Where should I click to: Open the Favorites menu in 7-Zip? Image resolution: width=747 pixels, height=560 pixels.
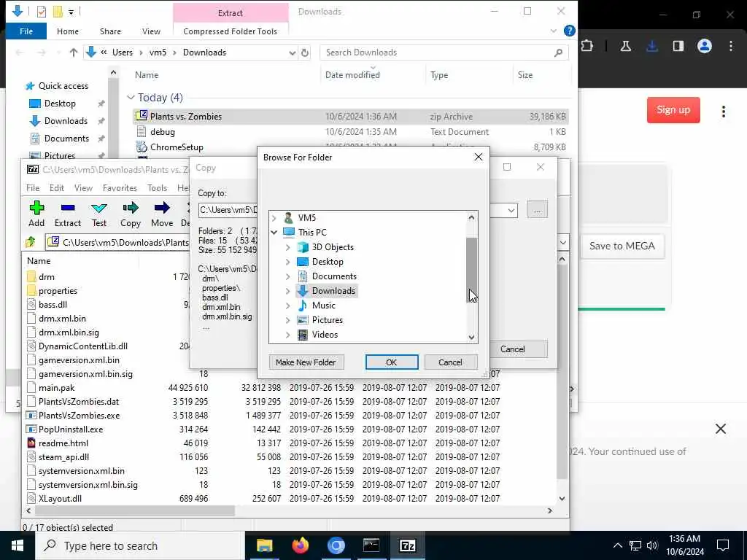(x=120, y=187)
